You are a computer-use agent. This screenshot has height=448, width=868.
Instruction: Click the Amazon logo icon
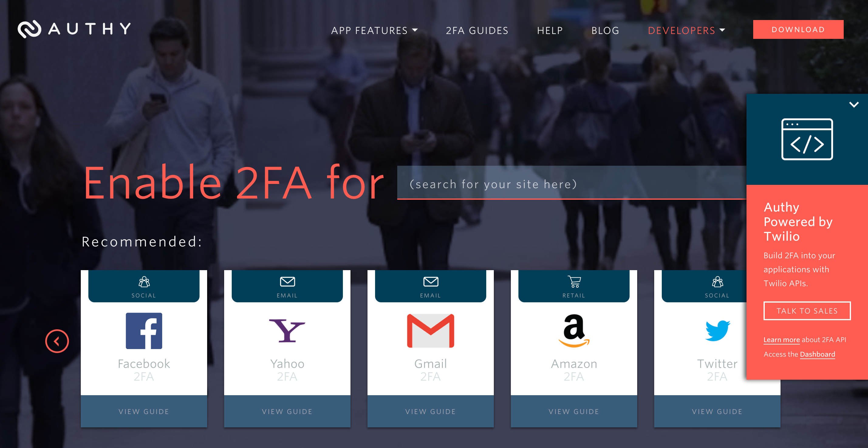click(x=574, y=331)
